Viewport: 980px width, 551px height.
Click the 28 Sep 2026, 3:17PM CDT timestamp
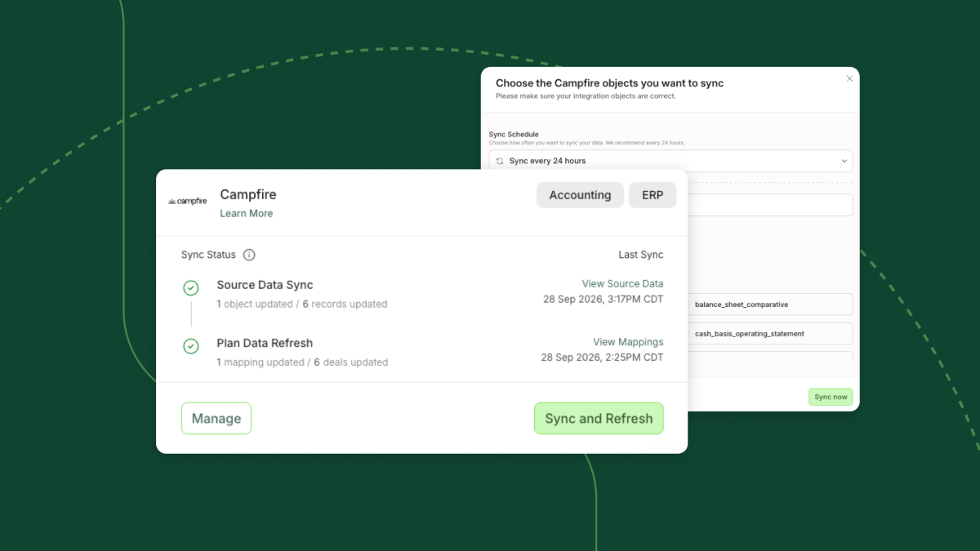pyautogui.click(x=604, y=300)
